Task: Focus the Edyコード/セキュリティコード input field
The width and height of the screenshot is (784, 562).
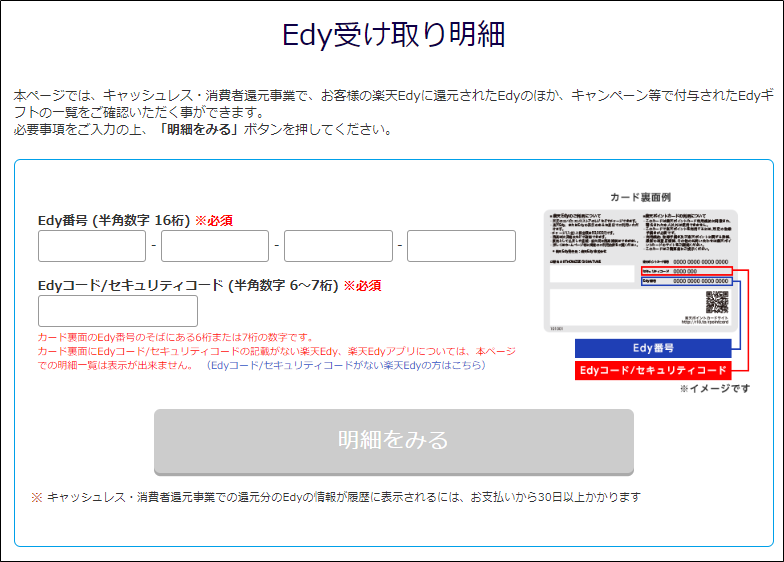Action: pos(118,311)
